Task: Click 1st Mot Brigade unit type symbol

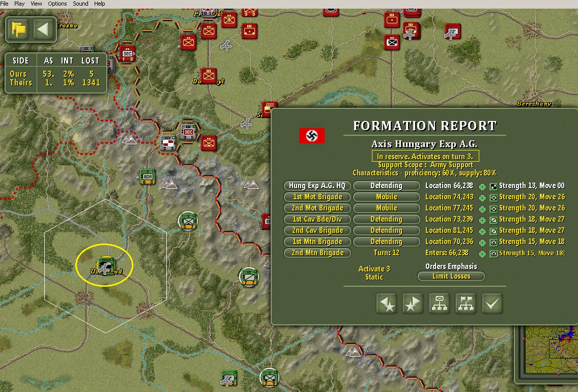Action: [494, 198]
